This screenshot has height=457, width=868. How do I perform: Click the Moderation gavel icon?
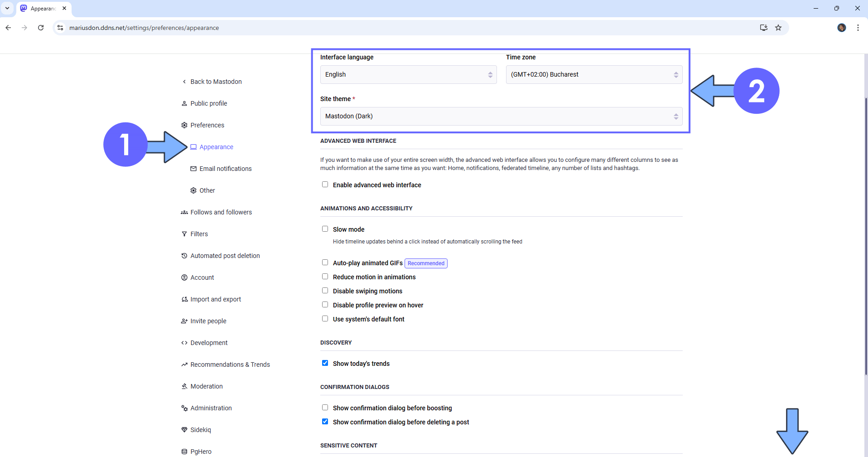184,386
